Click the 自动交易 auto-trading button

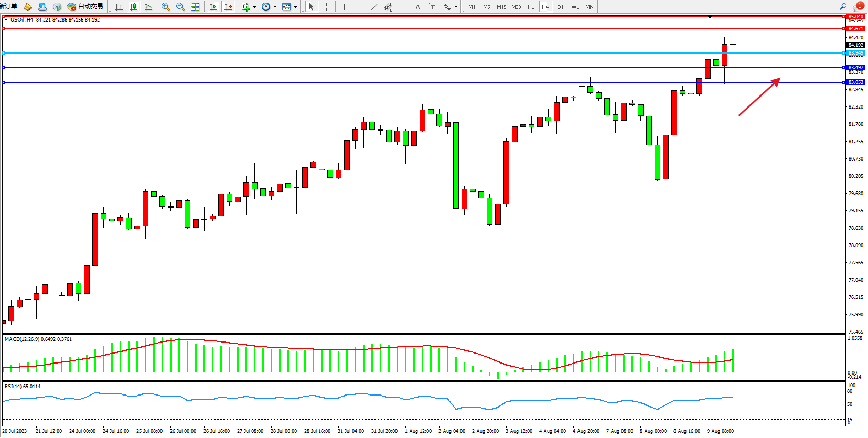[x=85, y=7]
